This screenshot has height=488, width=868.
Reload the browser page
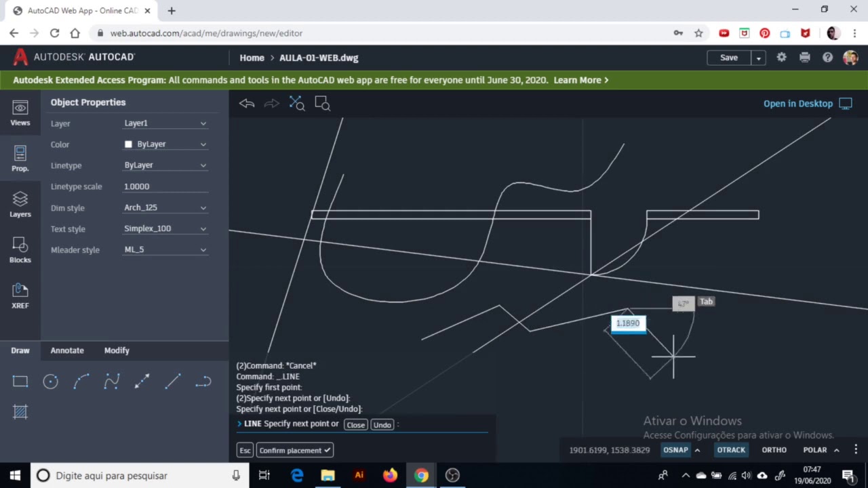[x=55, y=33]
